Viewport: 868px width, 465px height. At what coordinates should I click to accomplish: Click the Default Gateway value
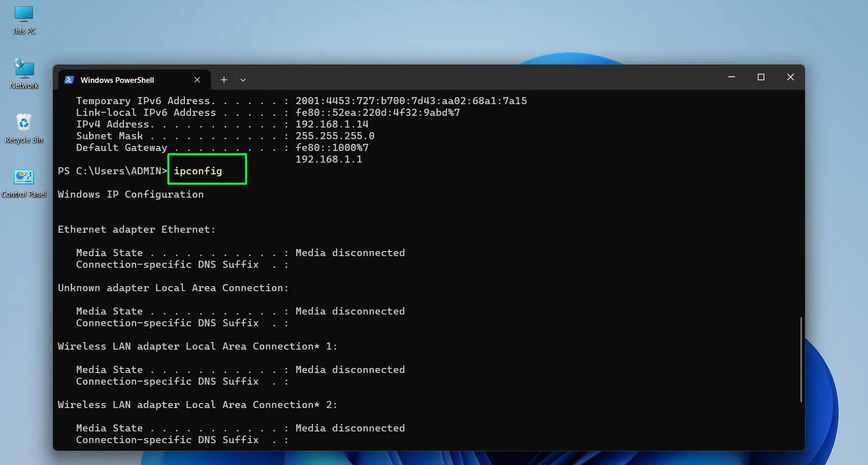[332, 147]
